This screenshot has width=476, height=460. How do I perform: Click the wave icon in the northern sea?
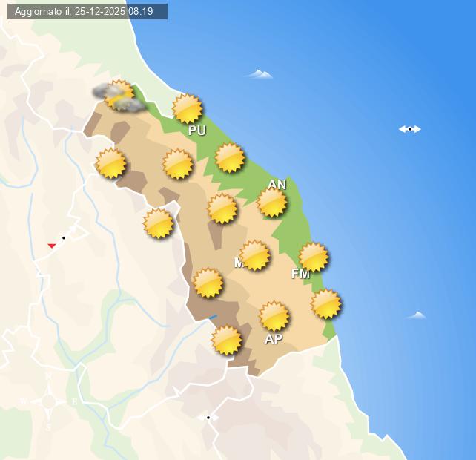coord(260,73)
